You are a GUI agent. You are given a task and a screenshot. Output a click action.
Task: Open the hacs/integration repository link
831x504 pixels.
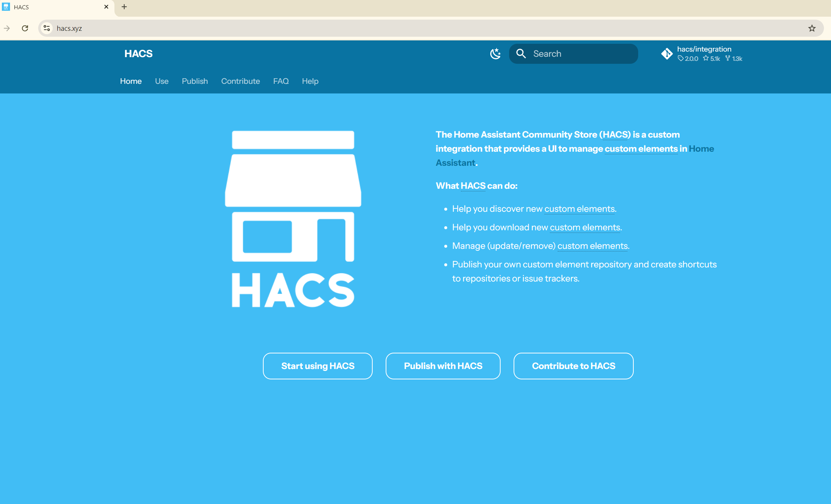click(x=702, y=54)
